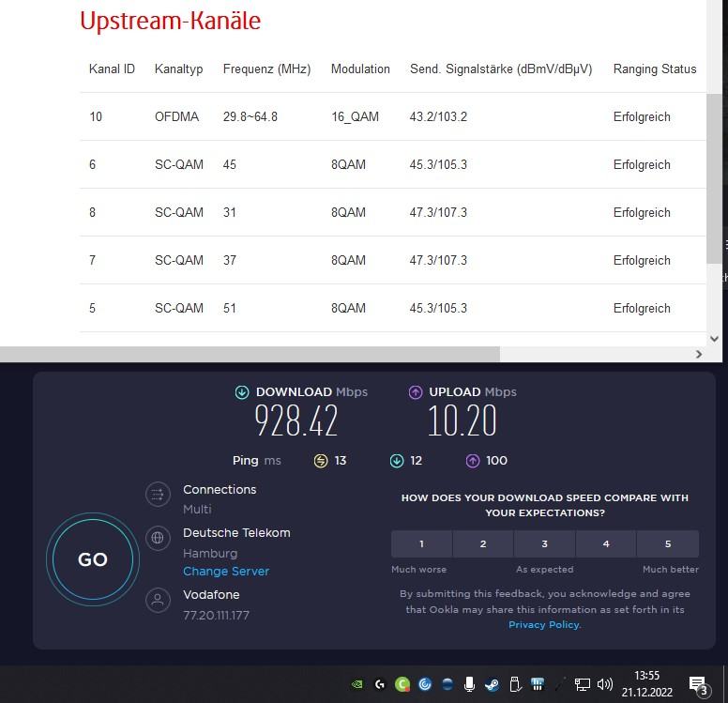This screenshot has width=728, height=703.
Task: Click Modulation column header
Action: [x=360, y=69]
